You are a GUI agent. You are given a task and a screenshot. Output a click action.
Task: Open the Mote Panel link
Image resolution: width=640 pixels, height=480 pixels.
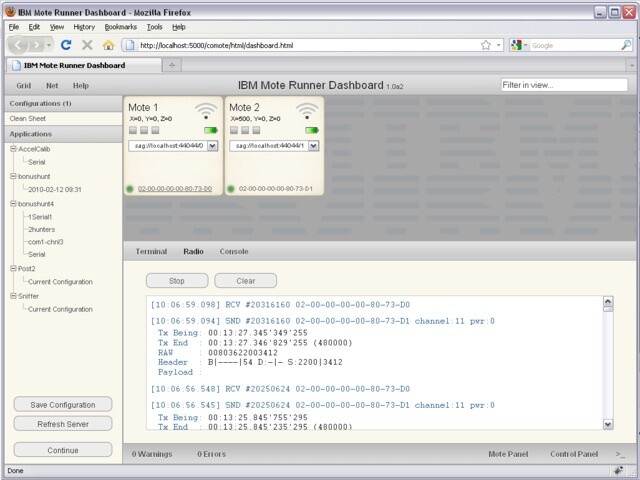coord(508,454)
